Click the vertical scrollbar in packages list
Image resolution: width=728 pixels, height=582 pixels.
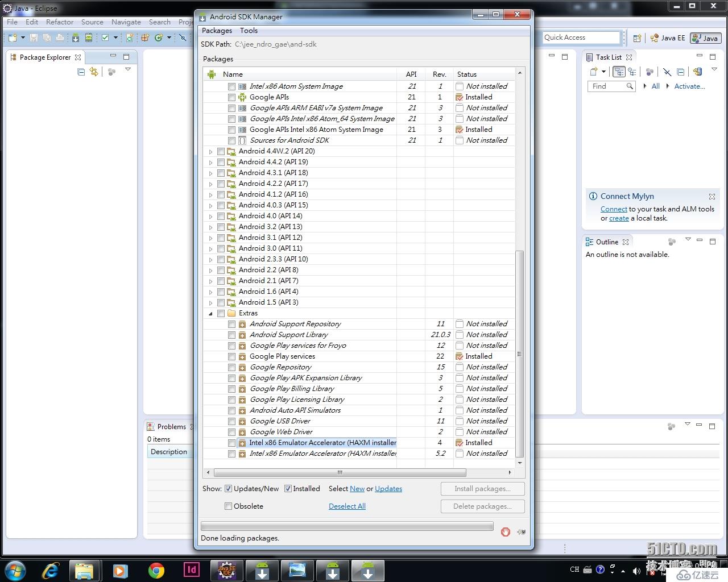coord(519,354)
